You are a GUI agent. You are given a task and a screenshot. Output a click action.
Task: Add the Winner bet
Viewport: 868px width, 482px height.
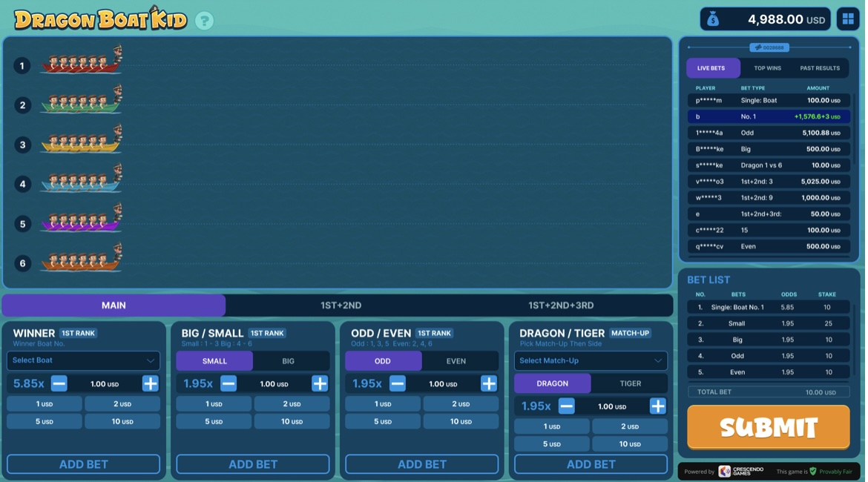[x=84, y=464]
